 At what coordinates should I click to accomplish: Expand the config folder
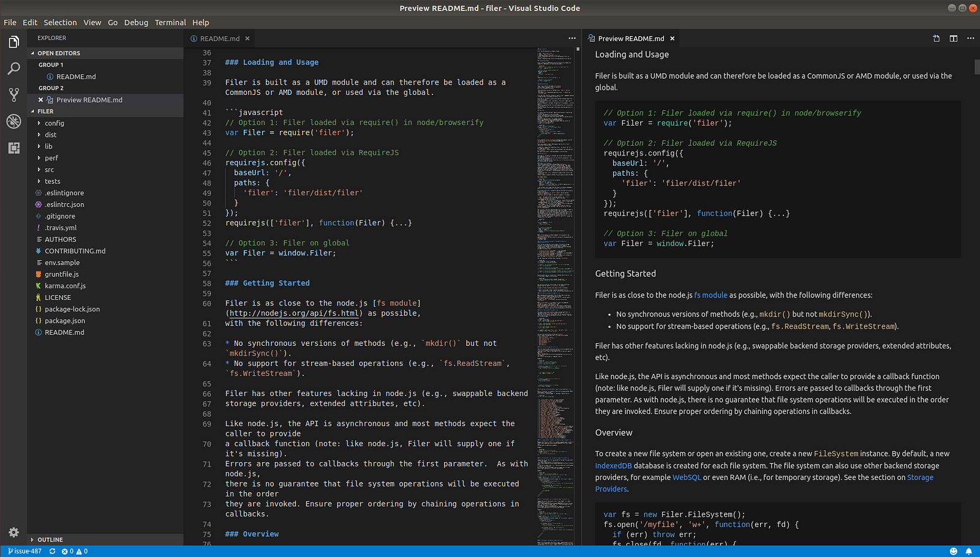[x=54, y=123]
